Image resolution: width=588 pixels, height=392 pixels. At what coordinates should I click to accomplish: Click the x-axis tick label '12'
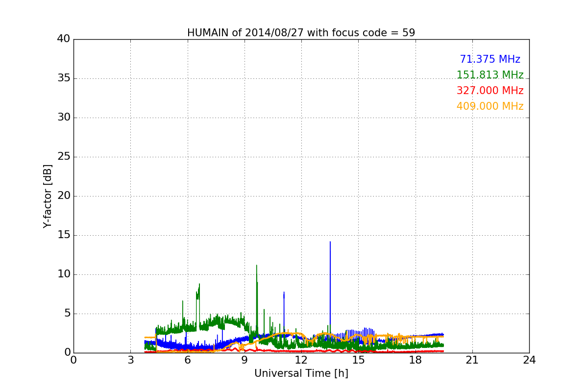pyautogui.click(x=301, y=360)
